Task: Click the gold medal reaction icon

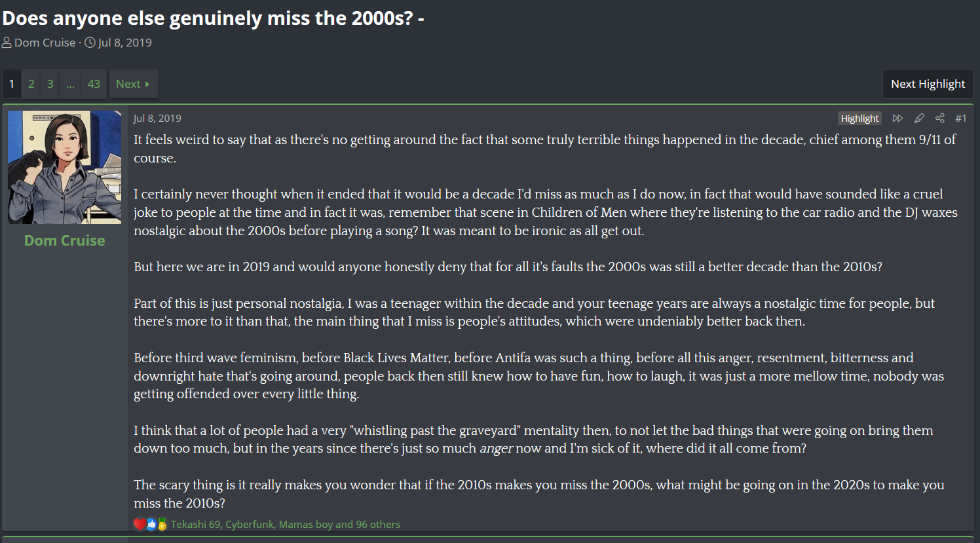Action: click(x=162, y=524)
